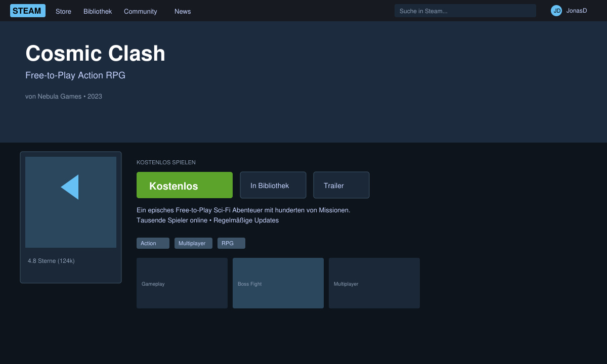Click the 'Free-to-Play Action RPG' subtitle

coord(75,75)
